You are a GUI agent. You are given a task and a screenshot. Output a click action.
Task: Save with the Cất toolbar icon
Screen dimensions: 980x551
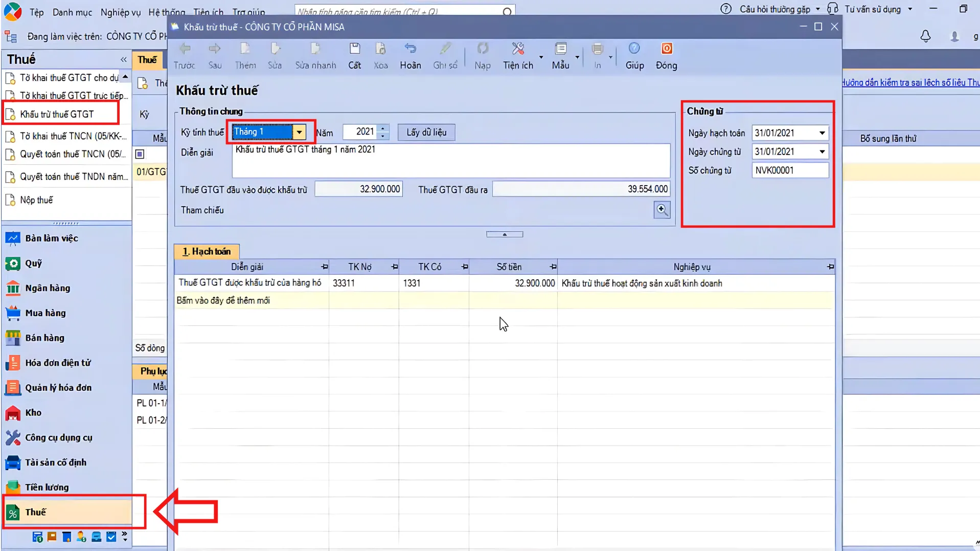point(355,49)
